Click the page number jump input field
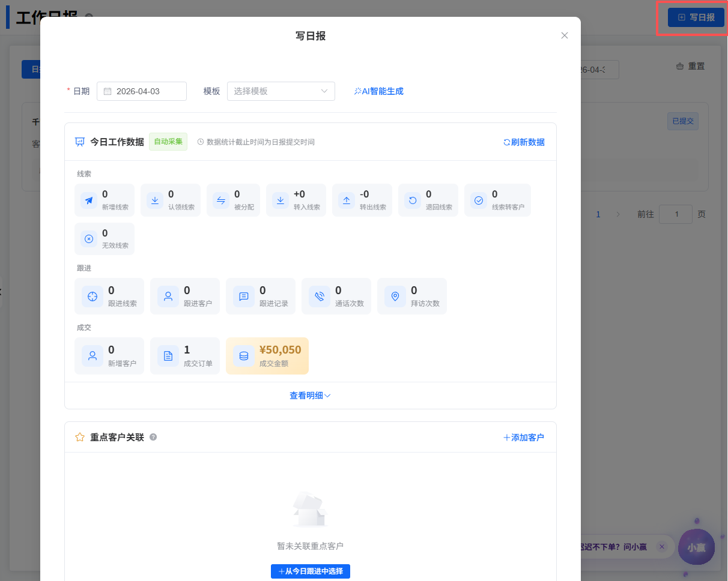This screenshot has width=728, height=581. click(x=675, y=214)
